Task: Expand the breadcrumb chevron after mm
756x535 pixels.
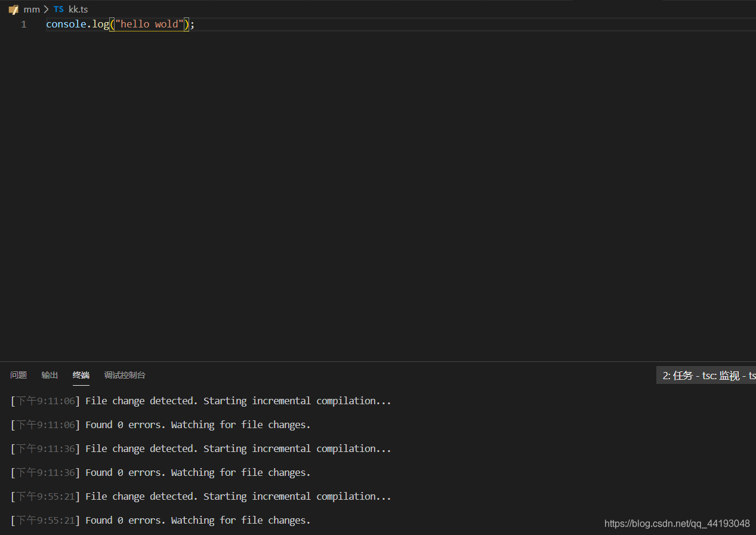Action: click(46, 10)
